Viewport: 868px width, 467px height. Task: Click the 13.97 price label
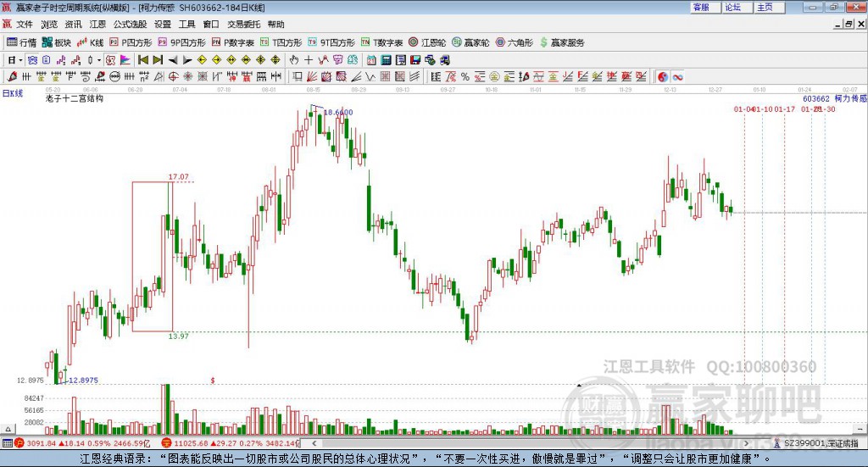(x=178, y=336)
